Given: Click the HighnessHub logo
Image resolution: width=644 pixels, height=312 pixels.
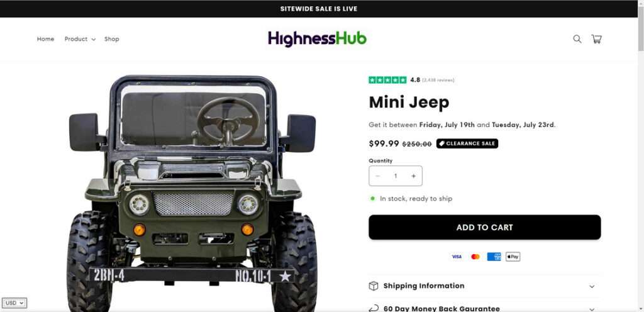Looking at the screenshot, I should point(317,39).
